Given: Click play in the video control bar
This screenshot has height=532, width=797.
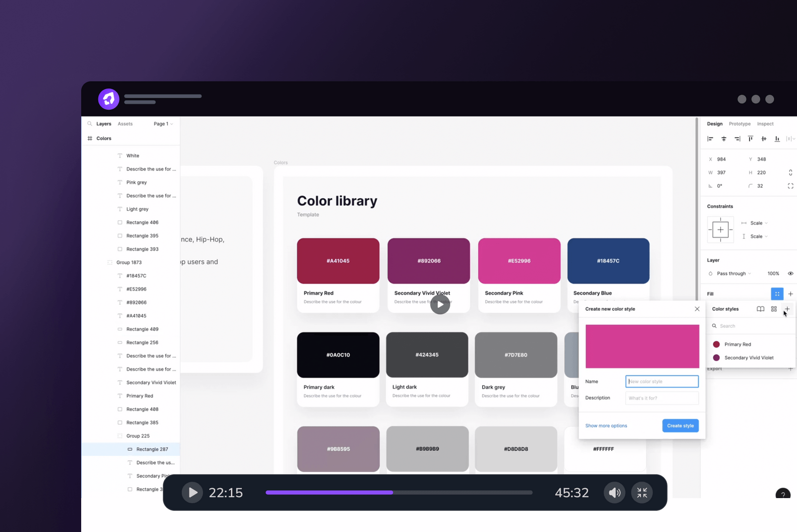Looking at the screenshot, I should point(192,493).
